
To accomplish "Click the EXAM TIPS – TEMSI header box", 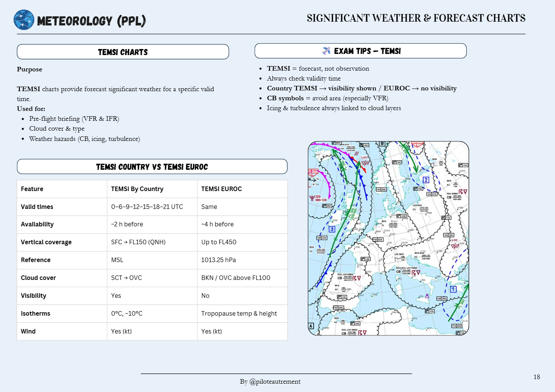I will [x=360, y=51].
